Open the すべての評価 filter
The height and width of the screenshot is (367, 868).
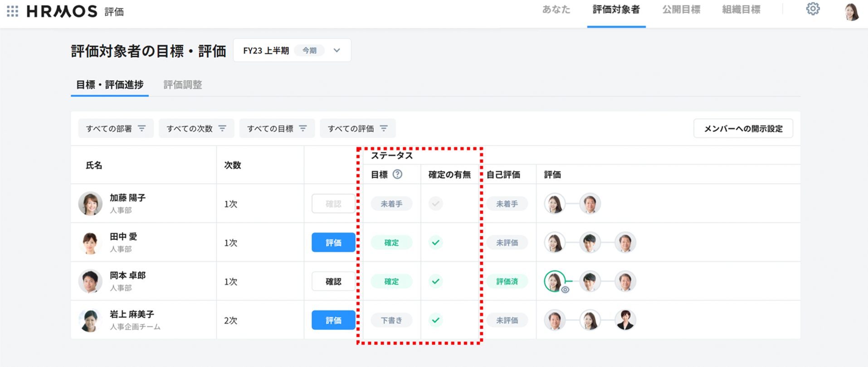pos(357,129)
